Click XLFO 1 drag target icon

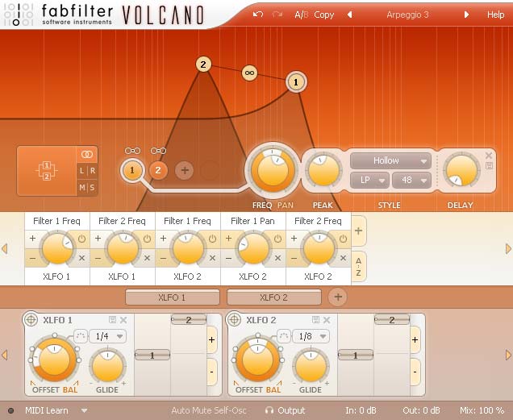coord(31,319)
